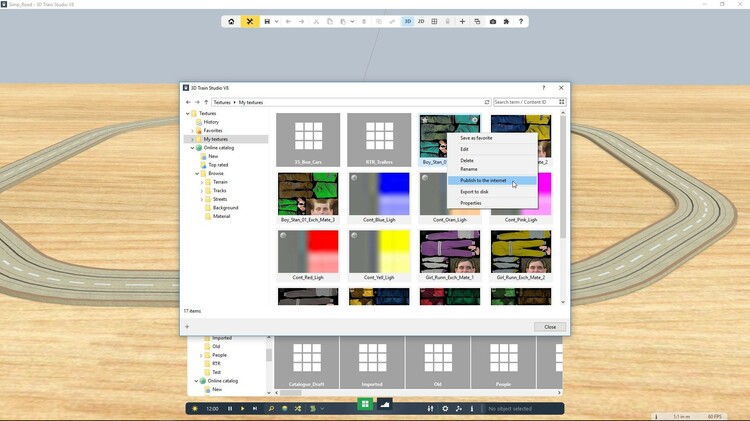
Task: Take a screenshot with the camera icon
Action: (493, 22)
